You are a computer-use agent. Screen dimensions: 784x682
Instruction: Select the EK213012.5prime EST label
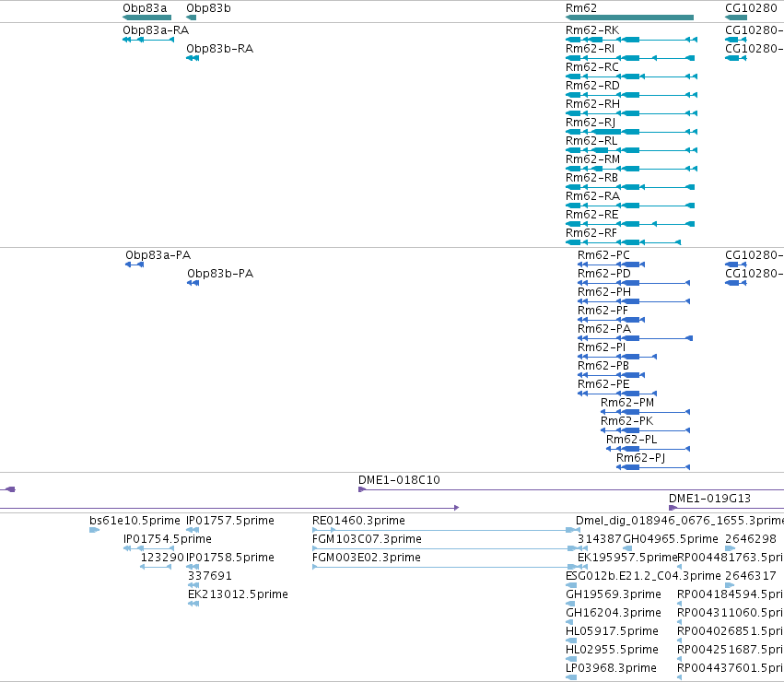pos(238,594)
